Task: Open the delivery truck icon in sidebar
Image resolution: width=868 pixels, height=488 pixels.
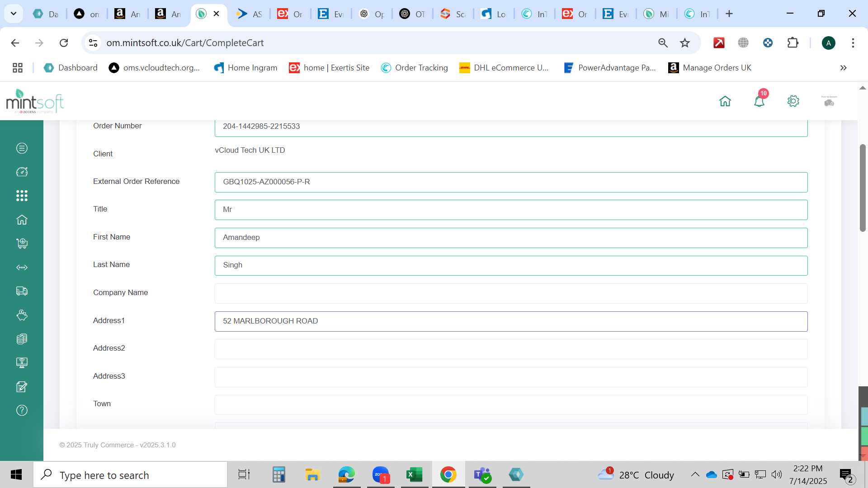Action: pyautogui.click(x=22, y=291)
